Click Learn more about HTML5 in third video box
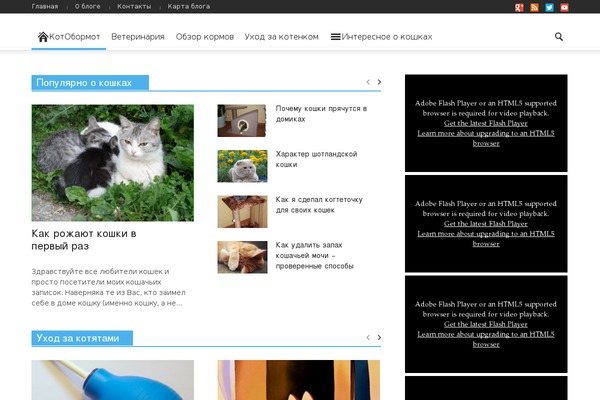Viewport: 600px width, 400px height. point(486,339)
